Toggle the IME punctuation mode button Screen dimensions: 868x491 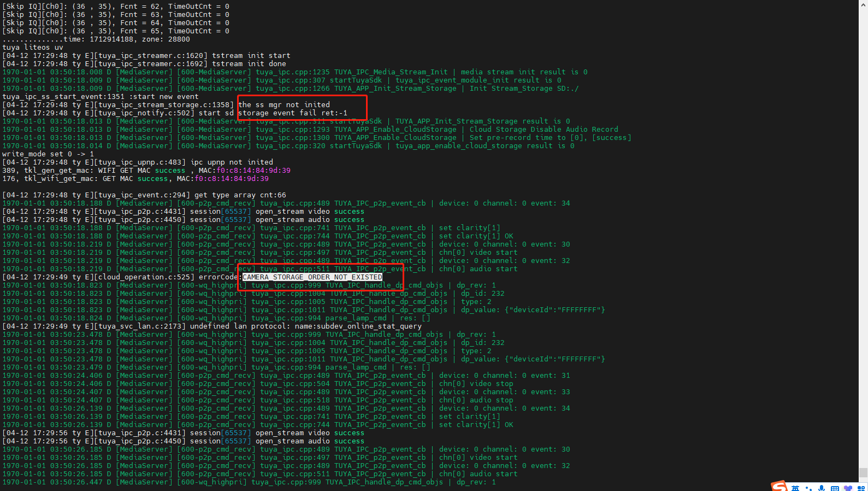click(x=808, y=488)
